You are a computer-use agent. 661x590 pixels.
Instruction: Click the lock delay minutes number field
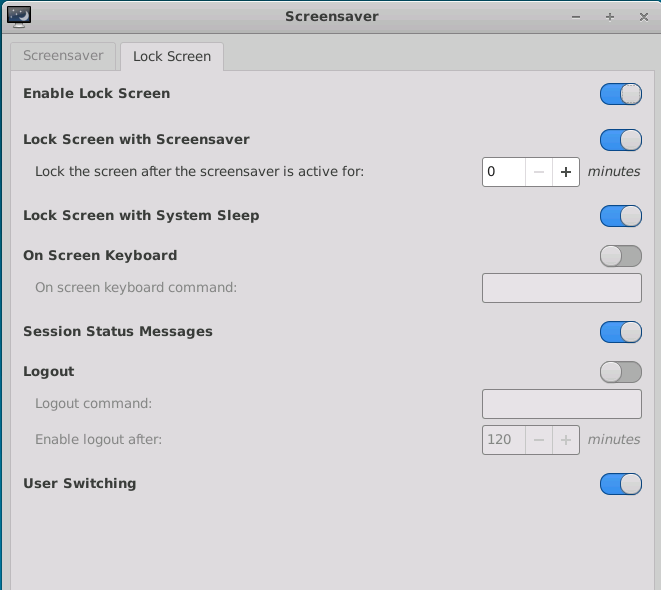tap(504, 172)
